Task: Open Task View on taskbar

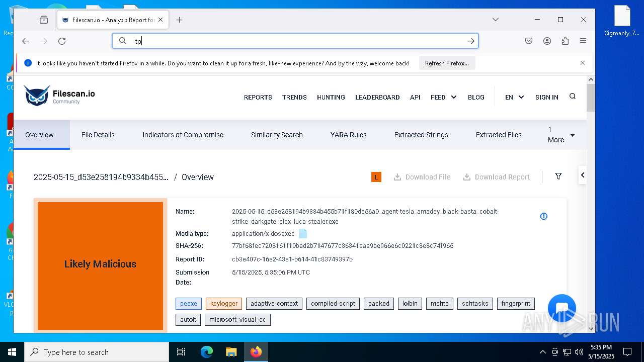Action: (181, 352)
